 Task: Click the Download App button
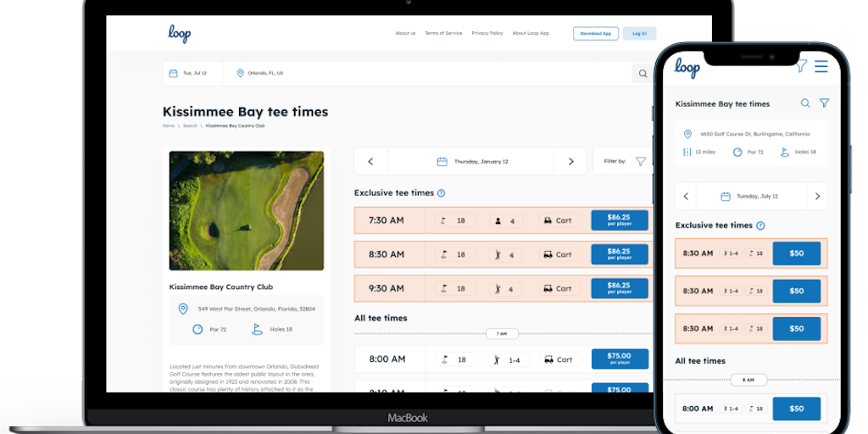click(595, 33)
